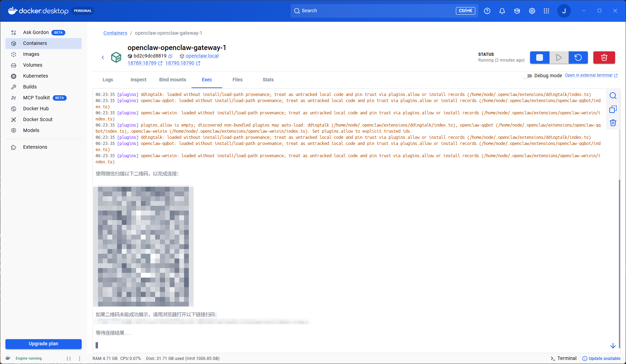626x364 pixels.
Task: Select the Exec tab
Action: coord(207,80)
